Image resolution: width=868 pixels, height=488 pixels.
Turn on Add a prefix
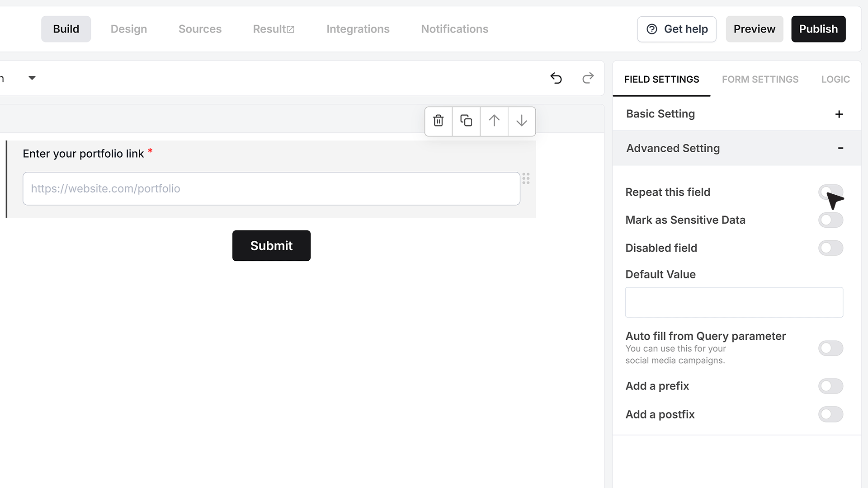(830, 386)
